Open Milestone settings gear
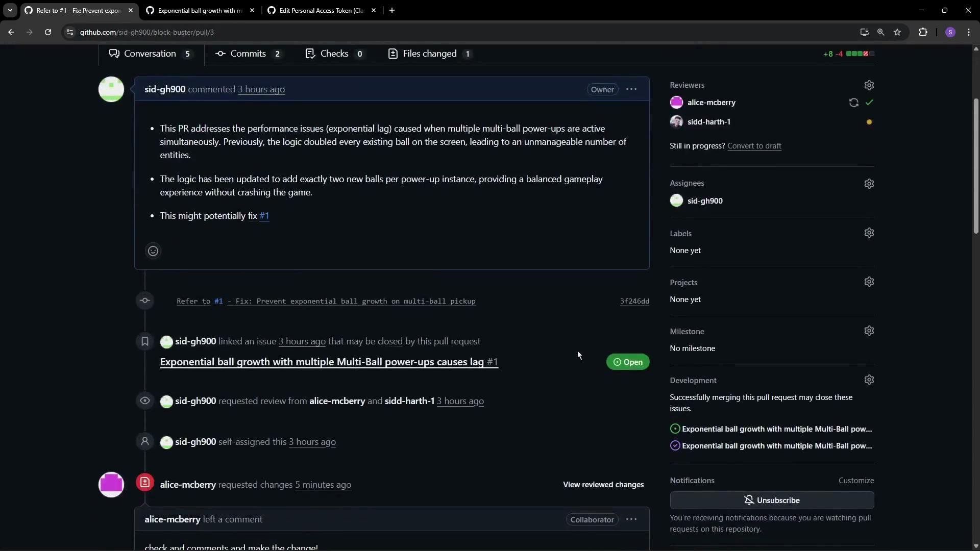 [869, 331]
